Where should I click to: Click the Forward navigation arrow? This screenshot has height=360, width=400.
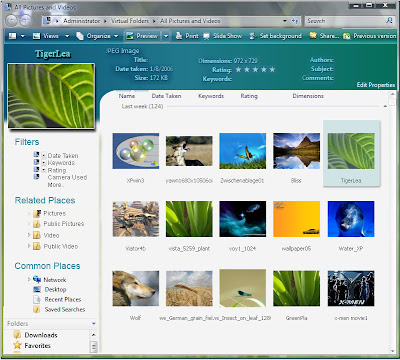pyautogui.click(x=25, y=21)
